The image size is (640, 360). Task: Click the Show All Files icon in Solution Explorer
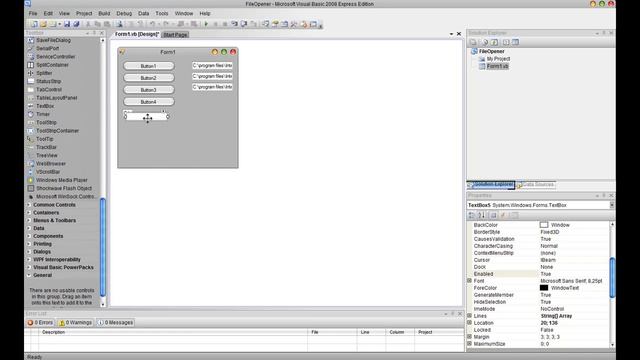(485, 42)
